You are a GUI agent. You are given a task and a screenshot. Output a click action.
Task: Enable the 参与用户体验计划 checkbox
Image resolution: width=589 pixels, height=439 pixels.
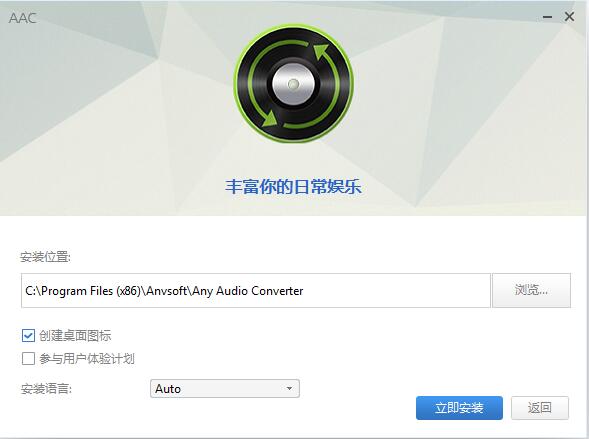coord(28,359)
